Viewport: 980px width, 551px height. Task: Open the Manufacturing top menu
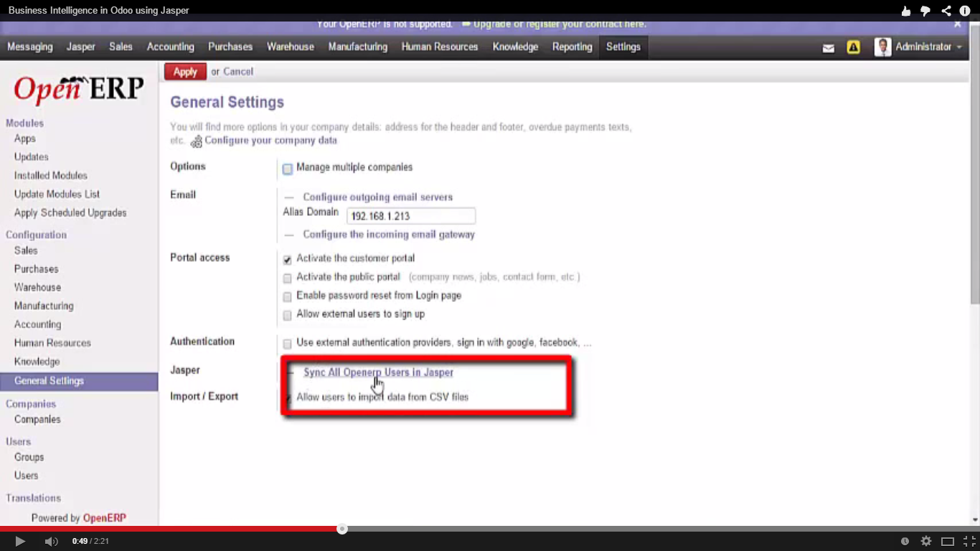358,47
